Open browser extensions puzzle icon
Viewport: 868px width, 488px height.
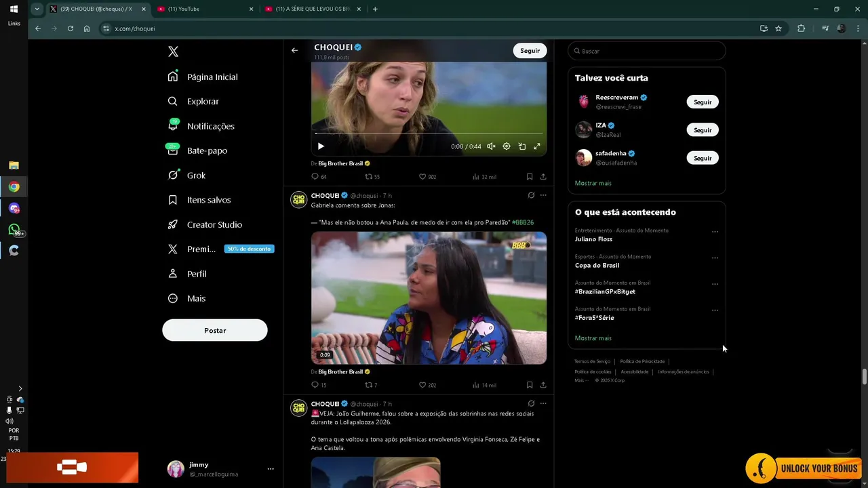click(801, 28)
